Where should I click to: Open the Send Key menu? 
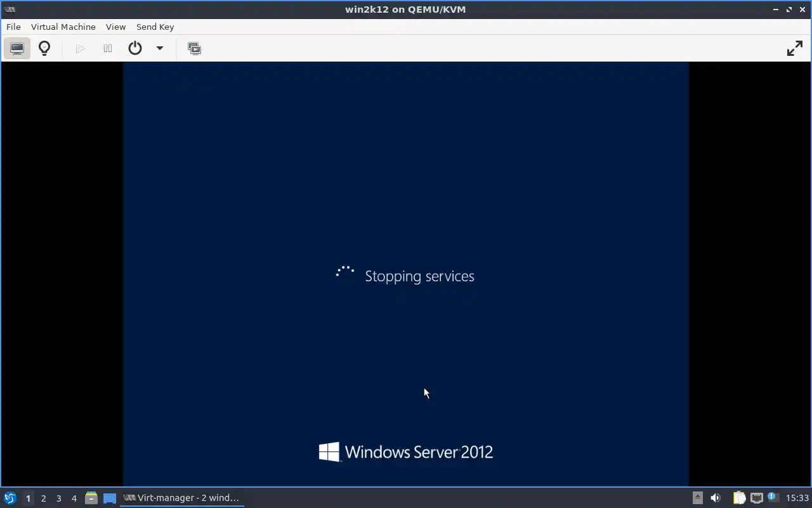tap(155, 27)
